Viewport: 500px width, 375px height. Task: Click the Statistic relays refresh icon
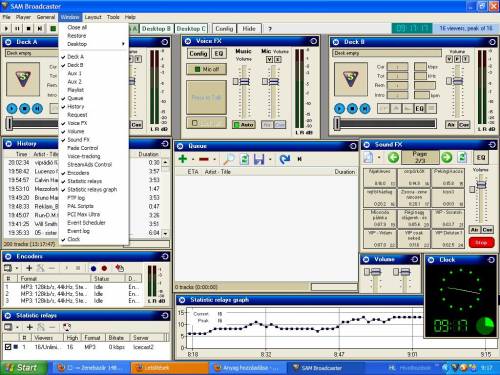(67, 327)
